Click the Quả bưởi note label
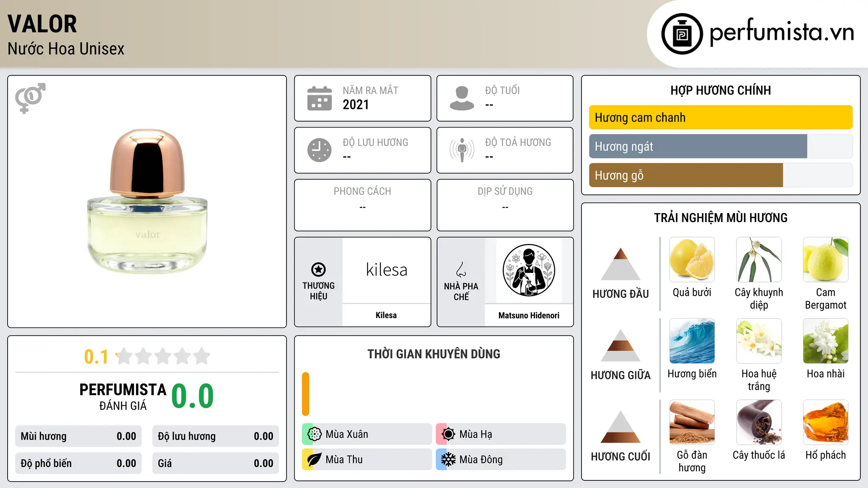 692,292
